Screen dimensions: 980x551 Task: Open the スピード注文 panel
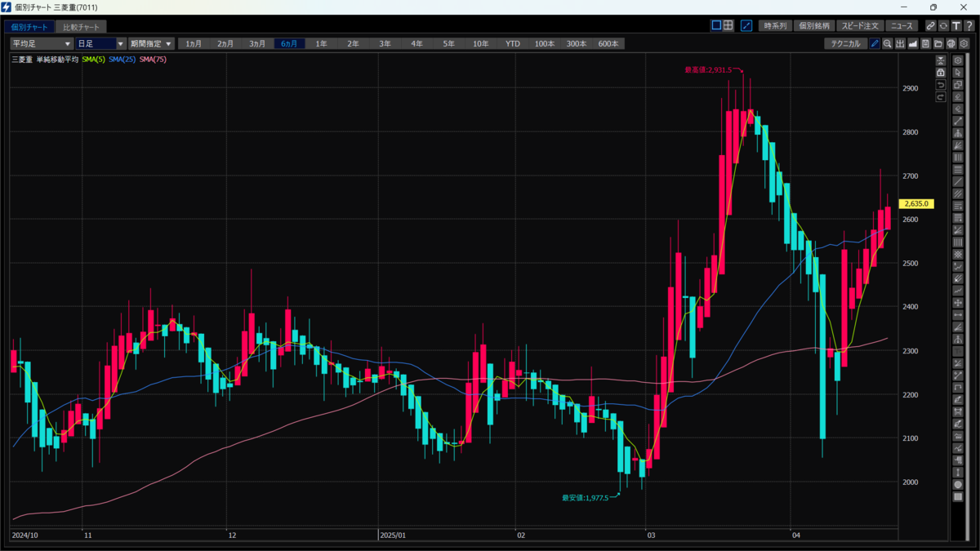pyautogui.click(x=860, y=25)
